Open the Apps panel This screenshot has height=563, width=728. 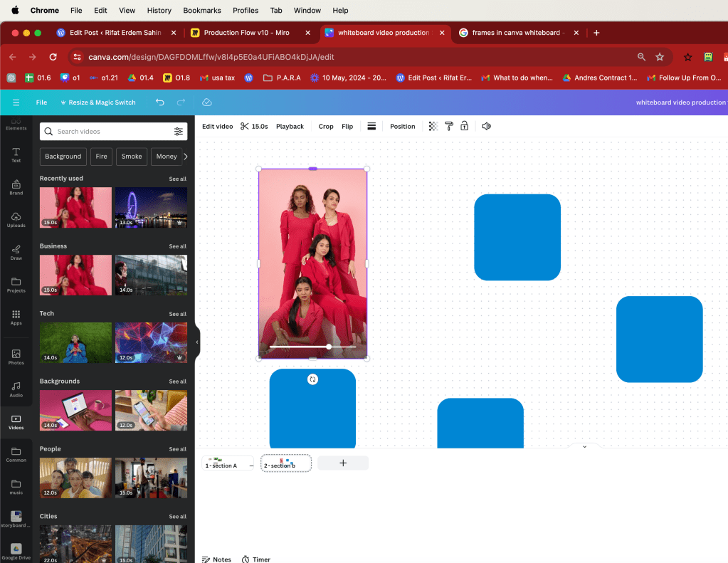click(16, 317)
